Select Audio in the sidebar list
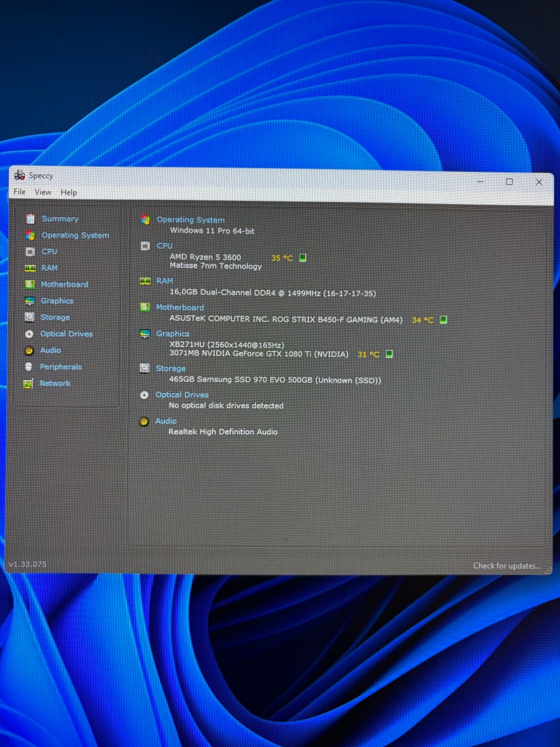Viewport: 560px width, 747px height. [51, 350]
